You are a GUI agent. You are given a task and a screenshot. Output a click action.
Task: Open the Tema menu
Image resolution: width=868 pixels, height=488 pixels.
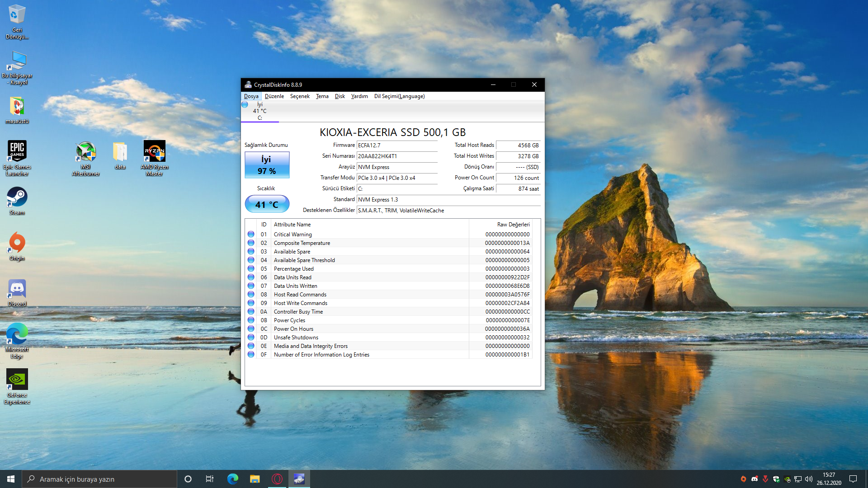pos(322,96)
